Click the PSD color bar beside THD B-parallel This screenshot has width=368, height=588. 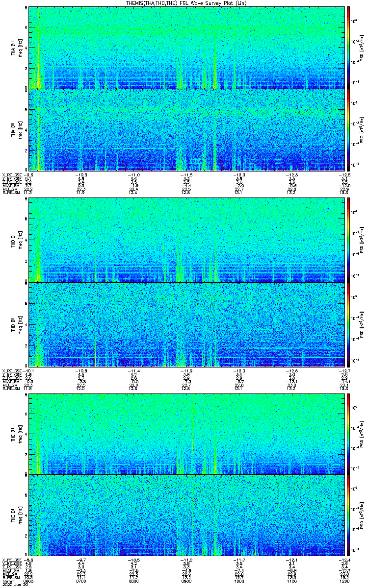(x=348, y=324)
